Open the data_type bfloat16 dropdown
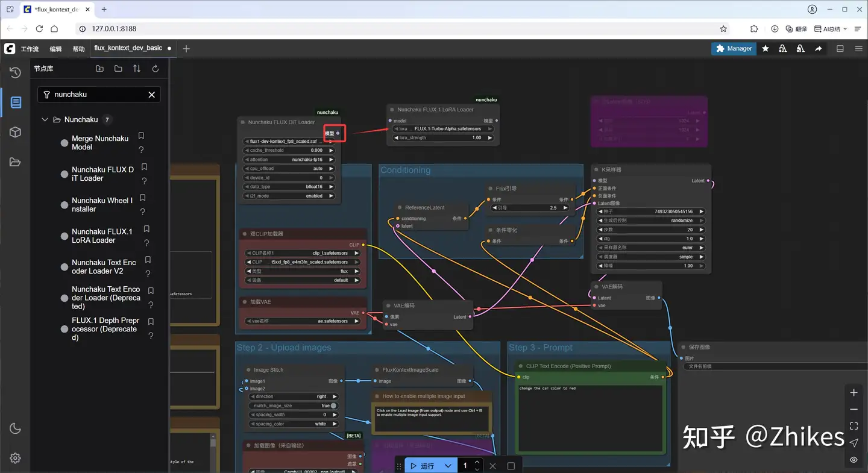Viewport: 868px width, 473px height. pyautogui.click(x=289, y=187)
